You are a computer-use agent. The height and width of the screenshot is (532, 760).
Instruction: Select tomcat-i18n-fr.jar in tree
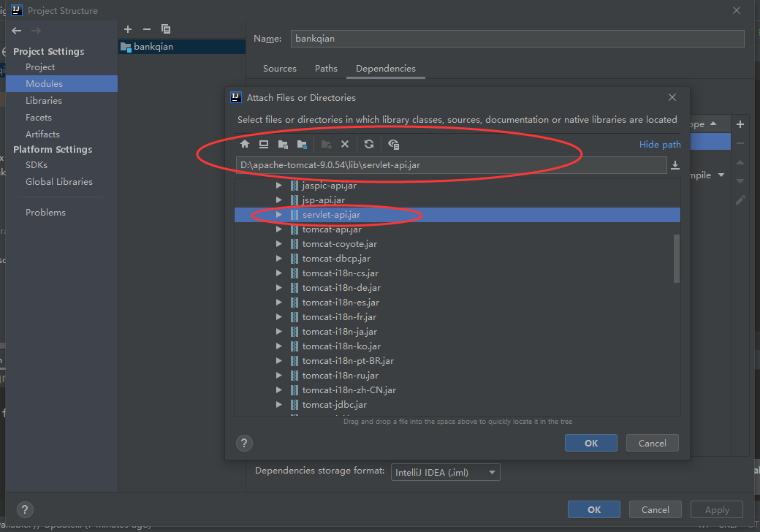click(339, 317)
